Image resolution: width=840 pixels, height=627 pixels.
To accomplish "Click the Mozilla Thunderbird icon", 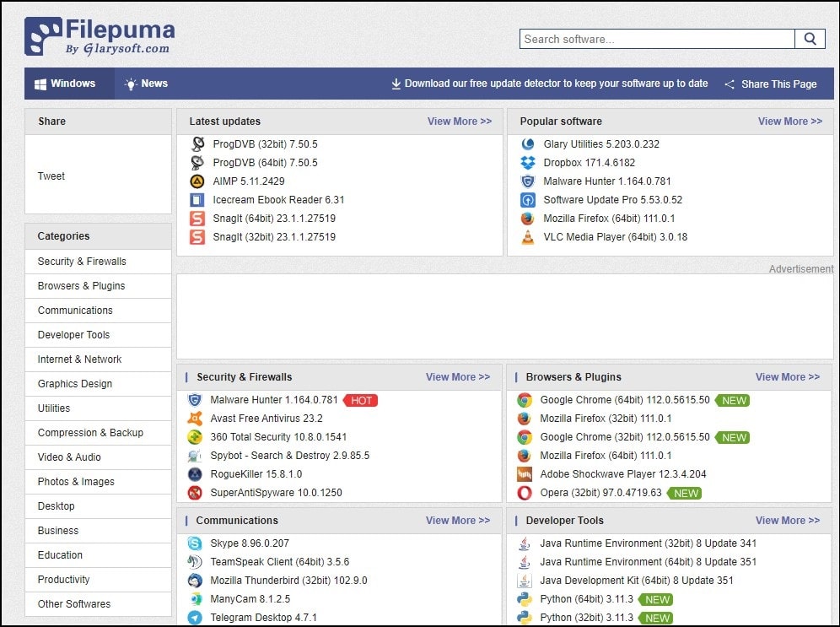I will pyautogui.click(x=195, y=581).
